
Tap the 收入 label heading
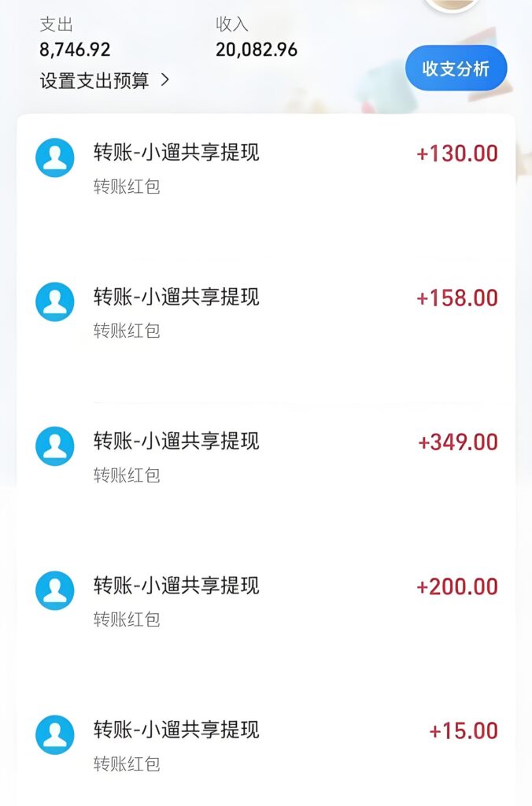coord(232,24)
